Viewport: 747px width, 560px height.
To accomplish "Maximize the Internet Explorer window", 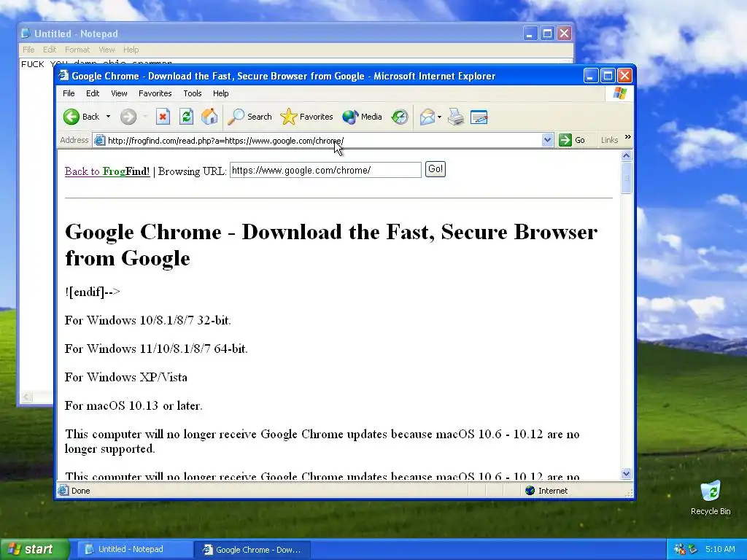I will (x=608, y=76).
